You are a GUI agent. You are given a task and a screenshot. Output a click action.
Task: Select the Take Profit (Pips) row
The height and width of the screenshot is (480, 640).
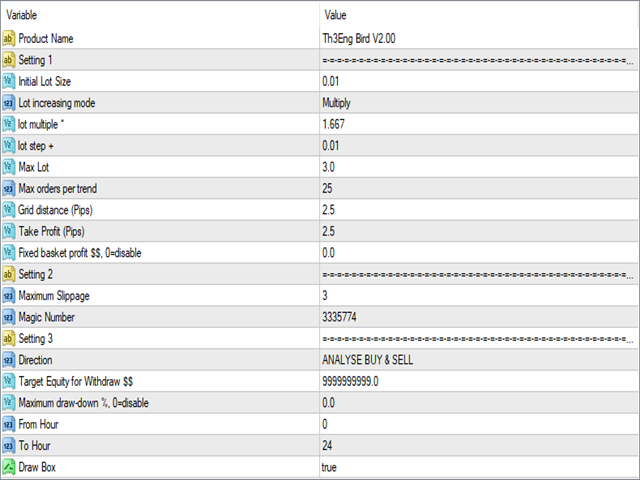pyautogui.click(x=320, y=231)
